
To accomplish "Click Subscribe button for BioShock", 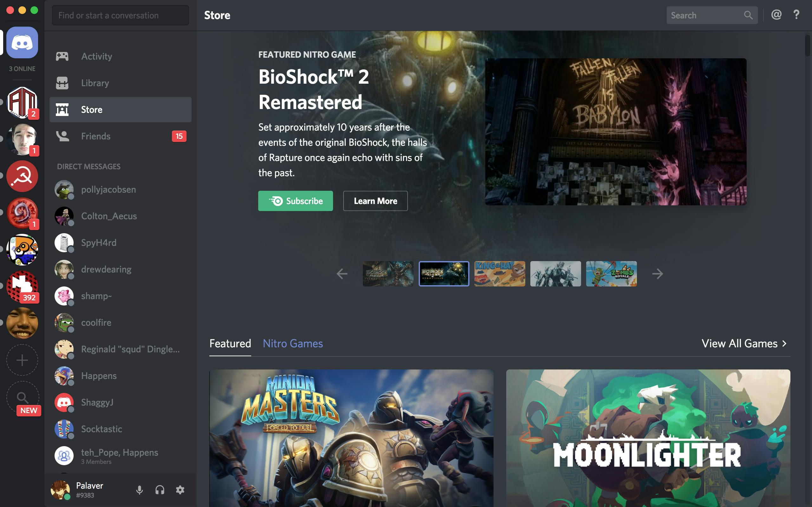I will (295, 200).
